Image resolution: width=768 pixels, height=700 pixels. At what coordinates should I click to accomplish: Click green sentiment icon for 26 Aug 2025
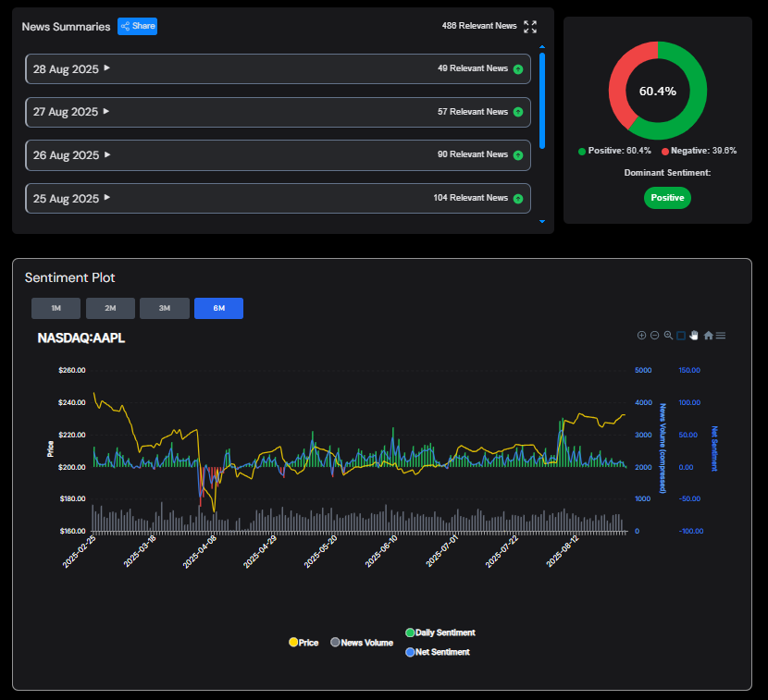(x=518, y=155)
